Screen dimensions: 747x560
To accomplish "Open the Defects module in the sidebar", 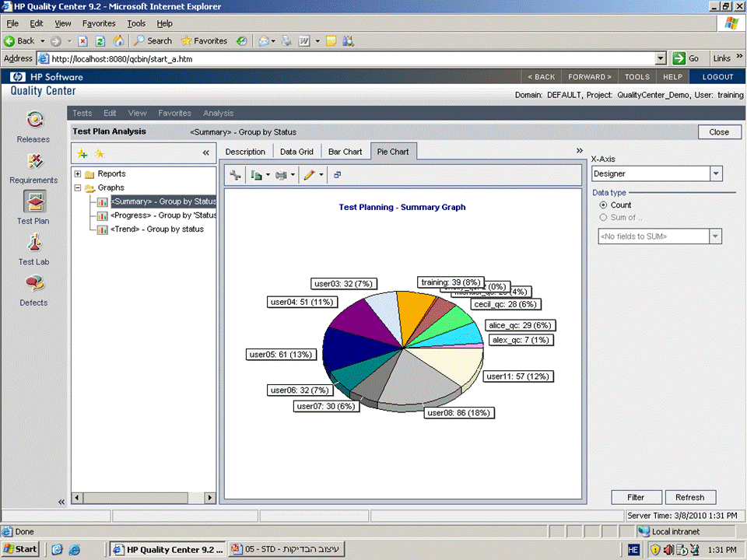I will [x=33, y=290].
